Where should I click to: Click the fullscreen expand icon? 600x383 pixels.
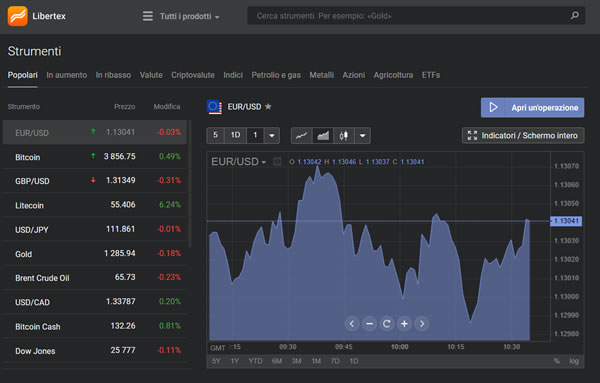pyautogui.click(x=472, y=135)
